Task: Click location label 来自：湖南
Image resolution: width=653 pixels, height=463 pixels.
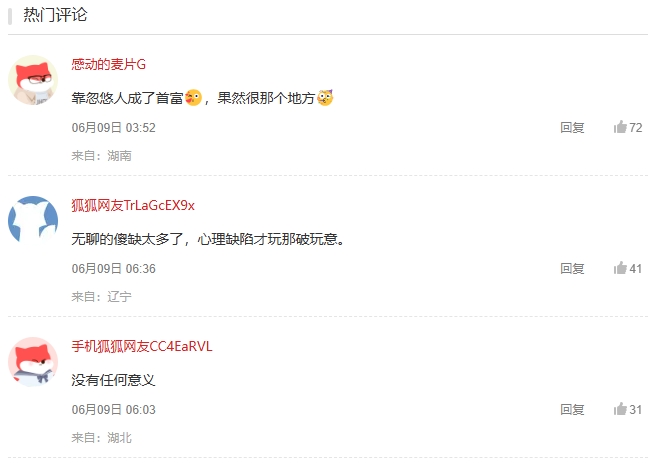Action: pyautogui.click(x=101, y=156)
